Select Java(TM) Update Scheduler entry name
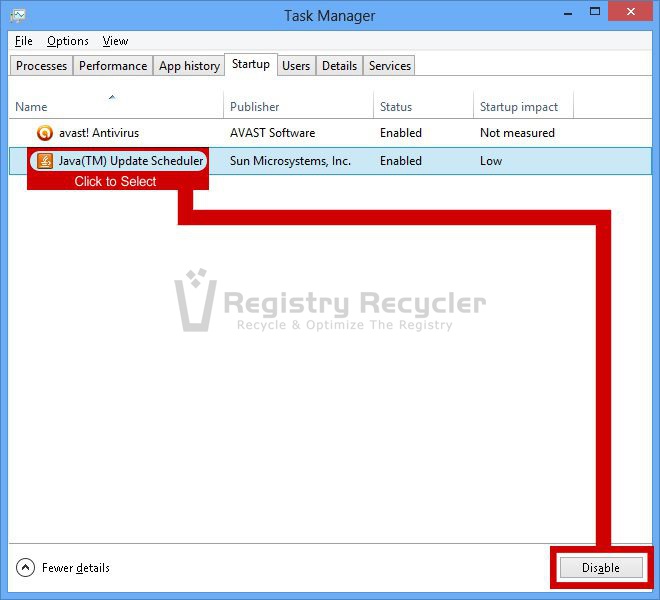 [x=131, y=161]
